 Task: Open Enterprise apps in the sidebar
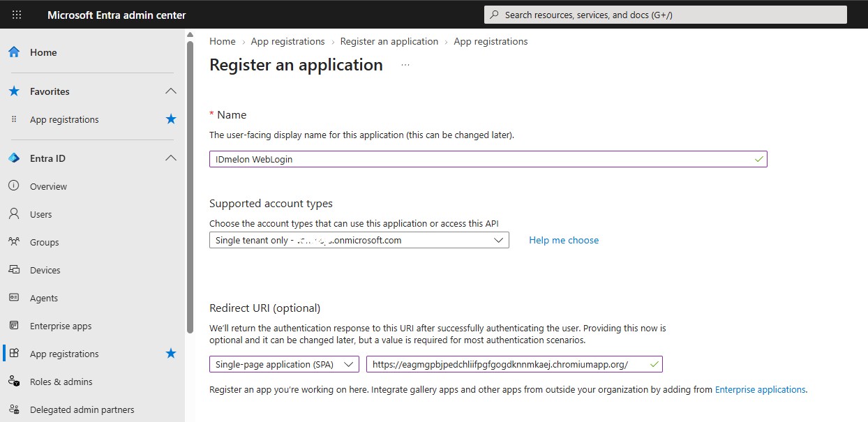click(x=61, y=326)
